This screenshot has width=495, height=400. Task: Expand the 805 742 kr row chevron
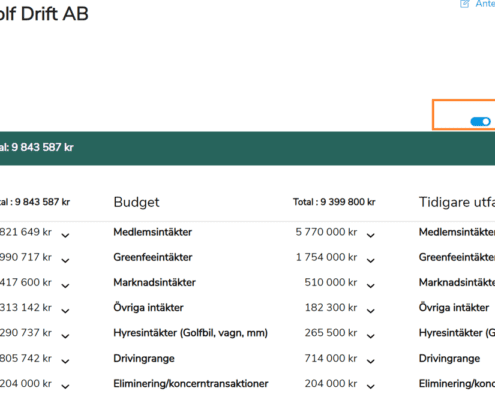coord(65,361)
